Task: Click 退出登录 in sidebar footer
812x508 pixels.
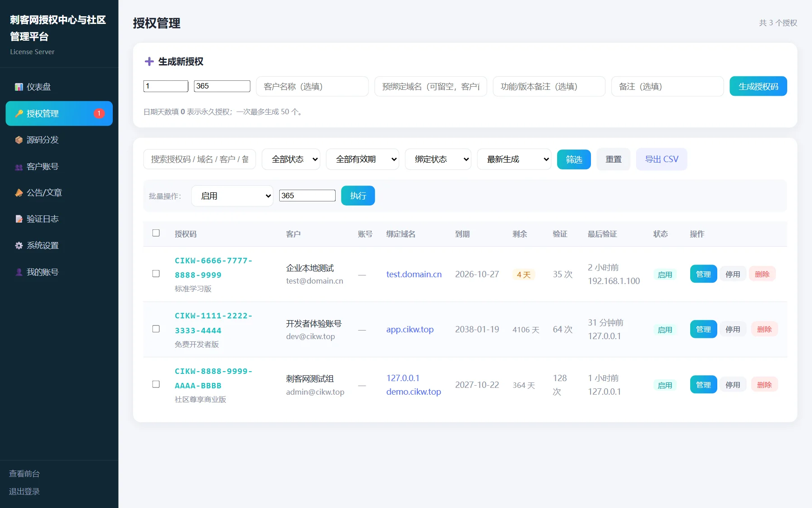Action: click(24, 491)
